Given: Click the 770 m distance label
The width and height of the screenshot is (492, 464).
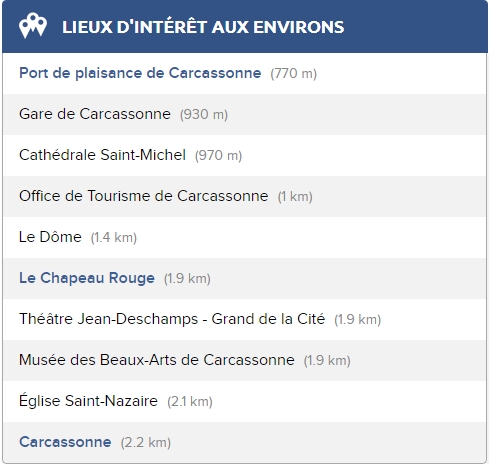Looking at the screenshot, I should [294, 74].
